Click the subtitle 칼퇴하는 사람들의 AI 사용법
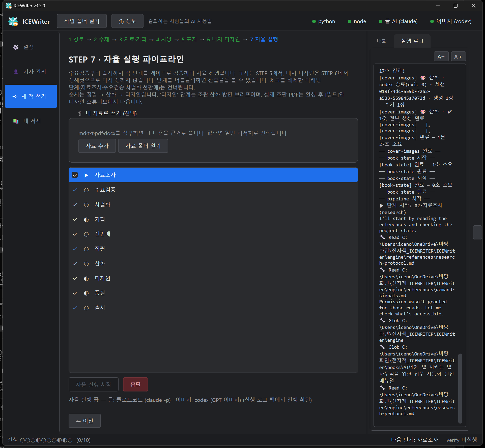485x448 pixels. 180,21
